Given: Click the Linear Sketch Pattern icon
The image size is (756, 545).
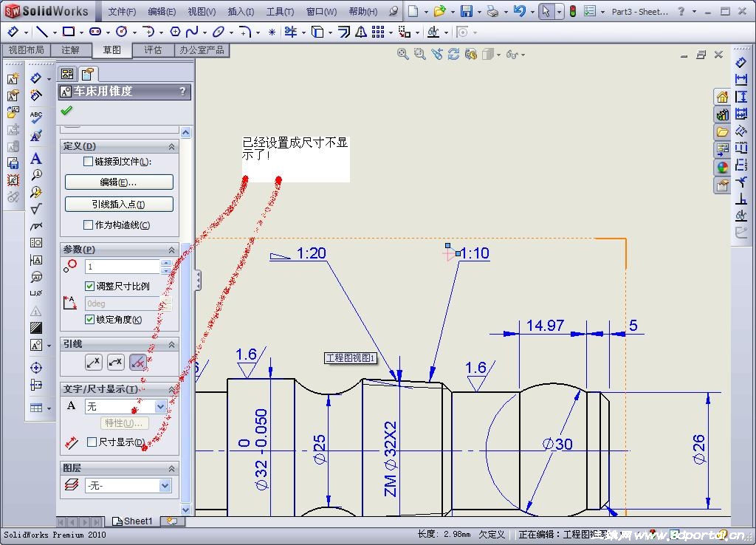Looking at the screenshot, I should click(378, 32).
